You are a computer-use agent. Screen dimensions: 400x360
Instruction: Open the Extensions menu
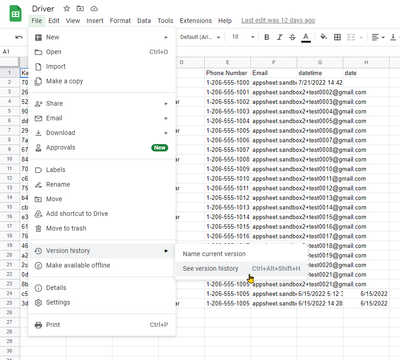tap(196, 20)
